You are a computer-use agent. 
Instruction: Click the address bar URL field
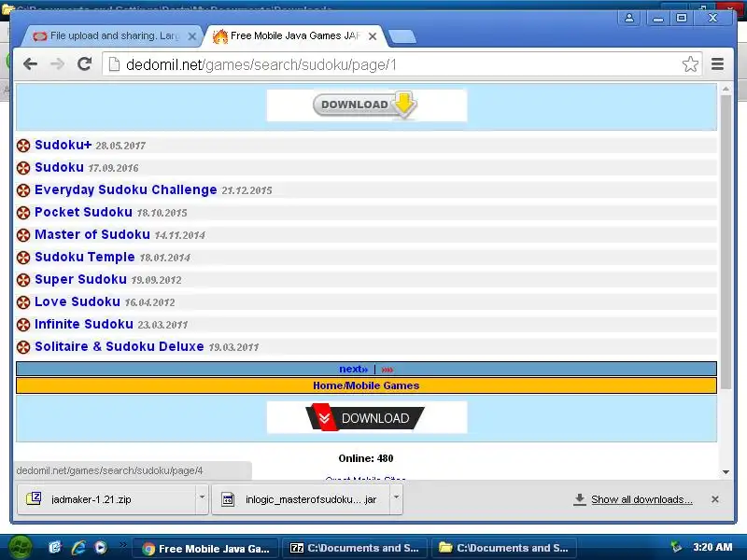coord(402,64)
